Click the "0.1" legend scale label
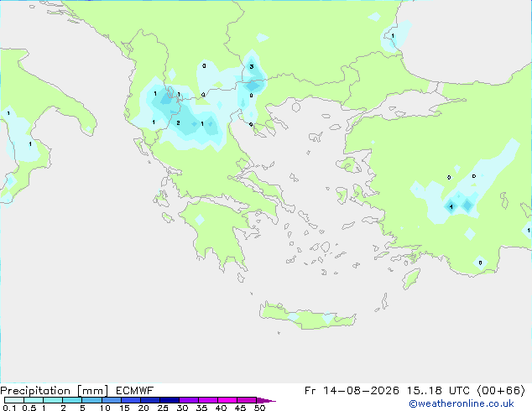 click(x=9, y=408)
